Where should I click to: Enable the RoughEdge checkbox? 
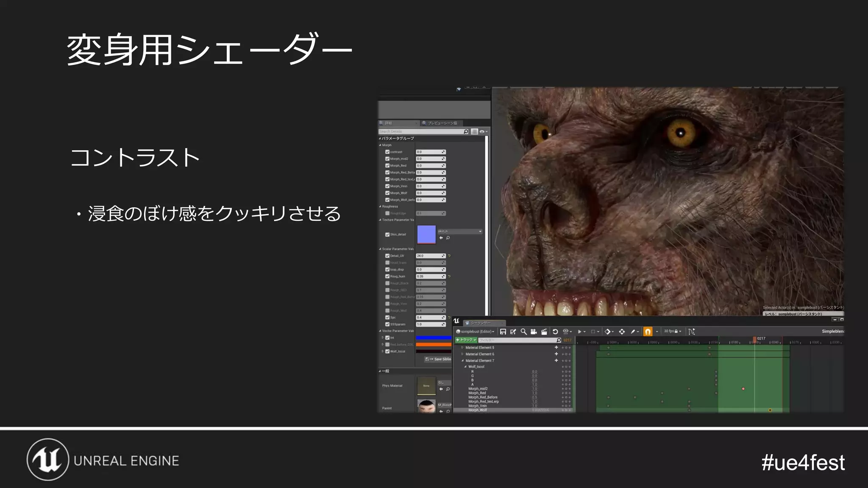click(x=387, y=213)
